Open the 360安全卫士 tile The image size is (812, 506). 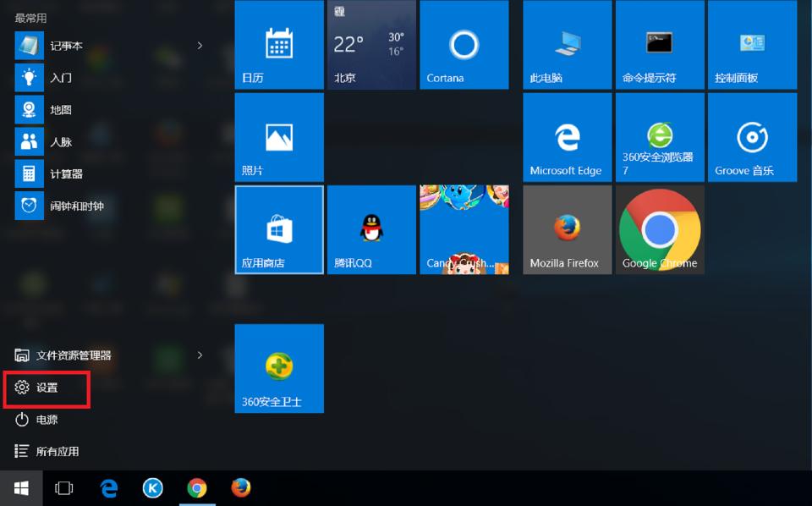click(x=278, y=368)
